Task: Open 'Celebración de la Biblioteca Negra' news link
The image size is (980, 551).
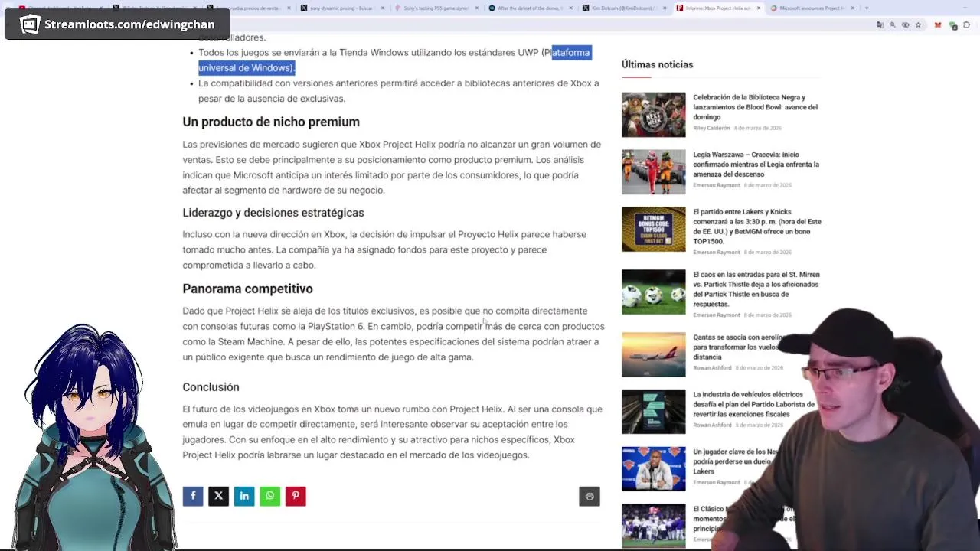Action: click(x=756, y=107)
